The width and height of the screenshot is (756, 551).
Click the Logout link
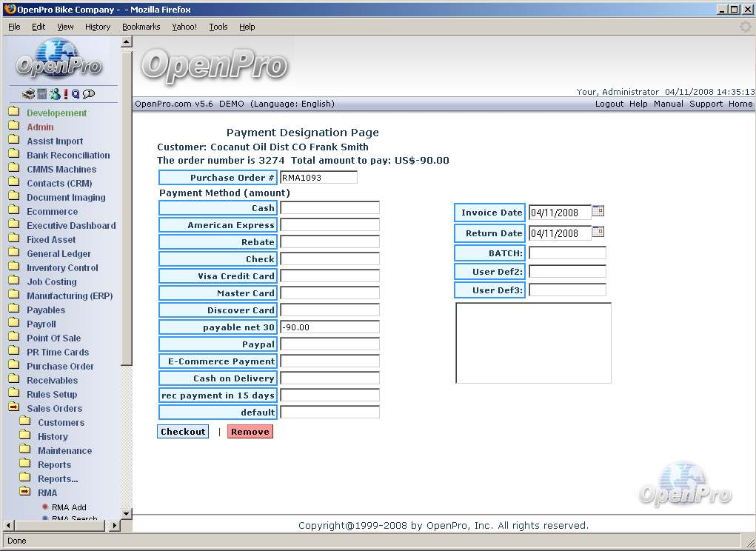(x=609, y=104)
